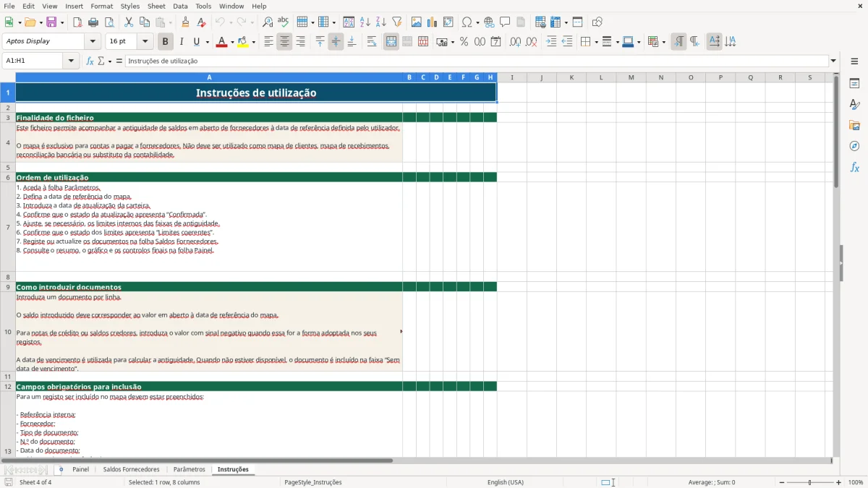Click the formula input line
Screen dimensions: 868x488
[x=476, y=61]
